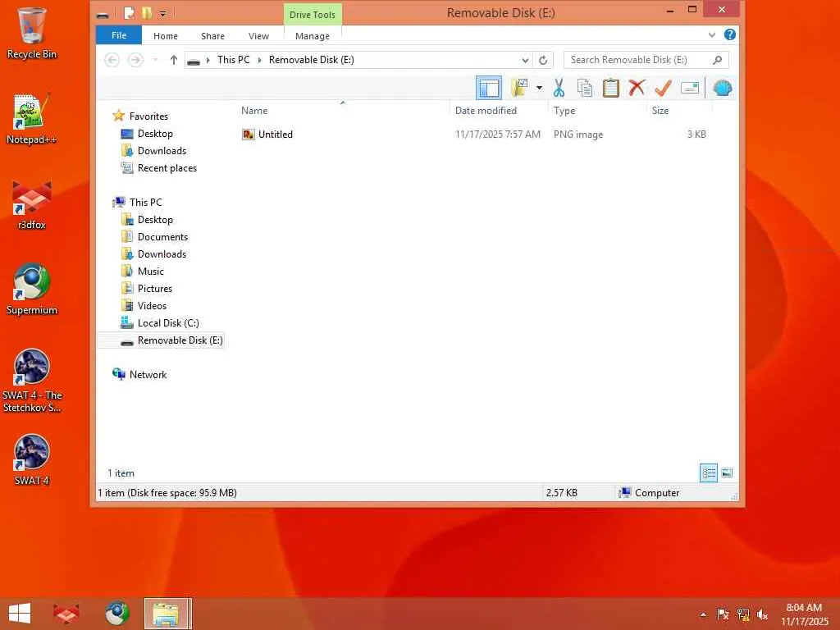This screenshot has width=840, height=630.
Task: Select Network in the navigation pane
Action: point(148,374)
